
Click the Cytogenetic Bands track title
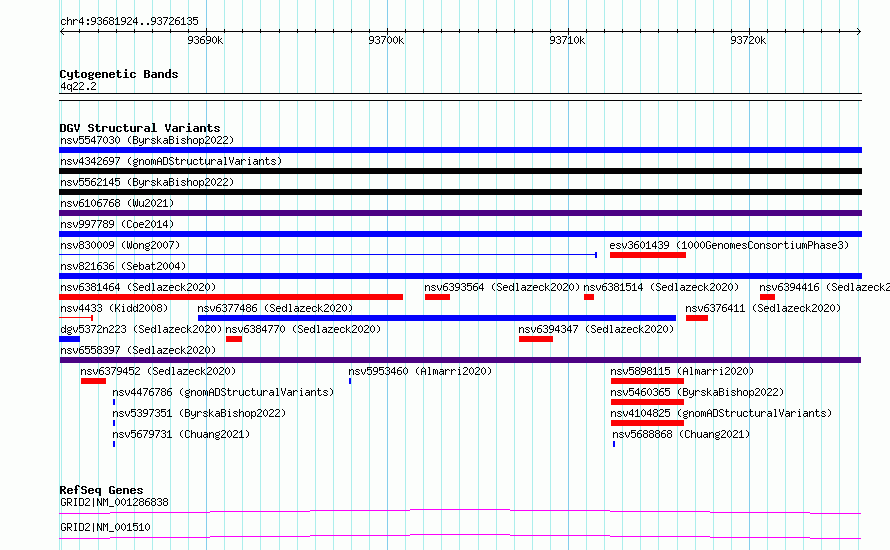(x=119, y=74)
